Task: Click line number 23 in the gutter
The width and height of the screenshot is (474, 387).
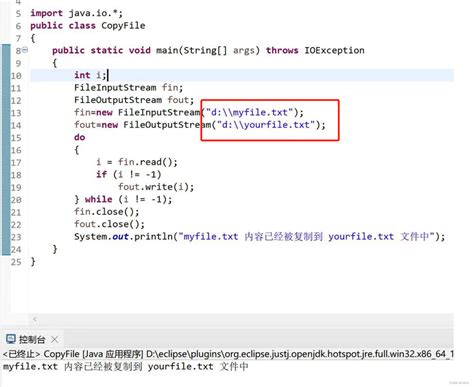Action: click(16, 237)
